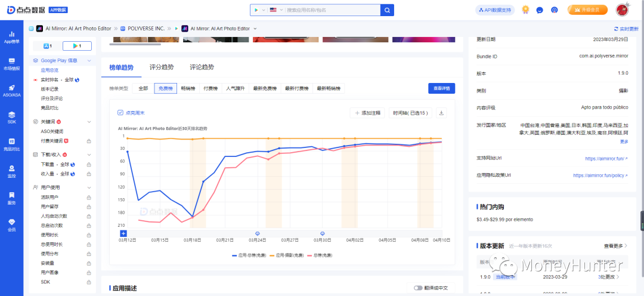The height and width of the screenshot is (296, 644).
Task: Open the aimirror.fun/policy privacy link
Action: pyautogui.click(x=600, y=175)
